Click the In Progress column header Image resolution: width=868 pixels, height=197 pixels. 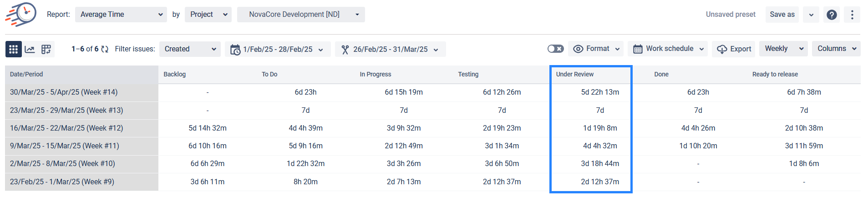click(376, 74)
